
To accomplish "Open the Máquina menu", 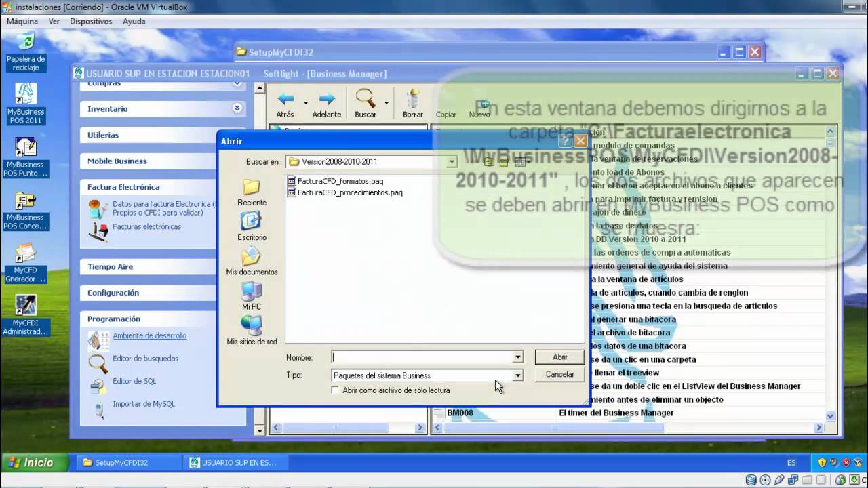I will coord(22,21).
